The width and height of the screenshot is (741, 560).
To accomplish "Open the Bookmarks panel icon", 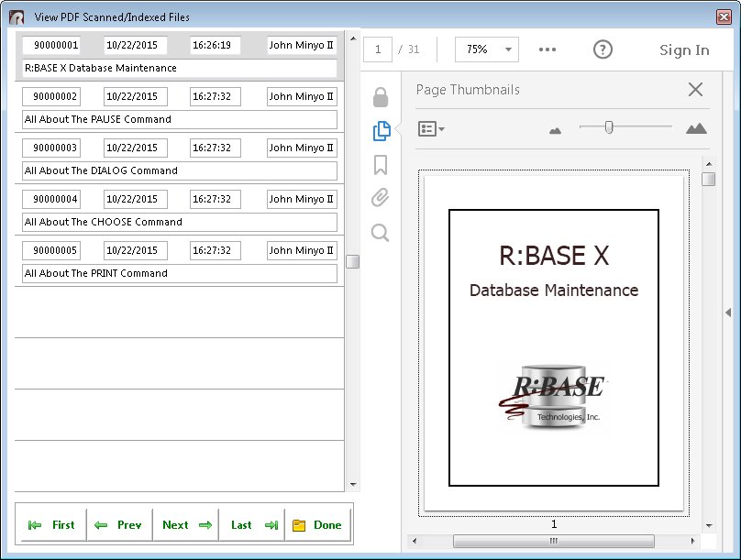I will (x=381, y=165).
